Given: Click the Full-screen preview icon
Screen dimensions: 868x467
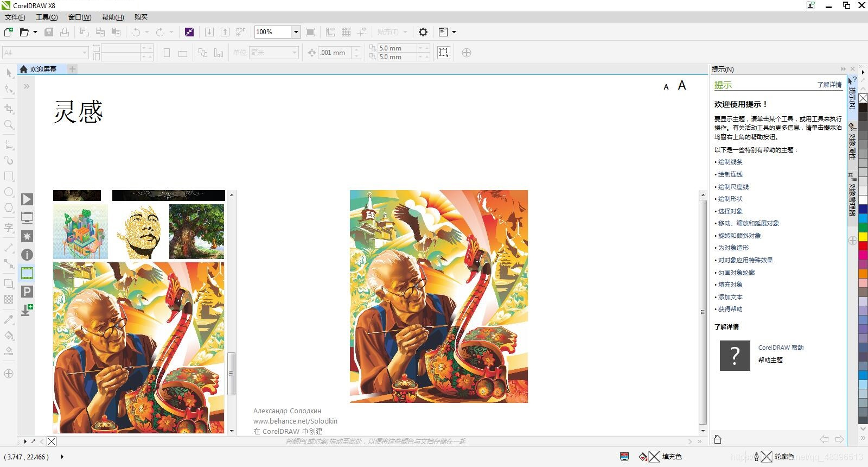Looking at the screenshot, I should tap(310, 32).
